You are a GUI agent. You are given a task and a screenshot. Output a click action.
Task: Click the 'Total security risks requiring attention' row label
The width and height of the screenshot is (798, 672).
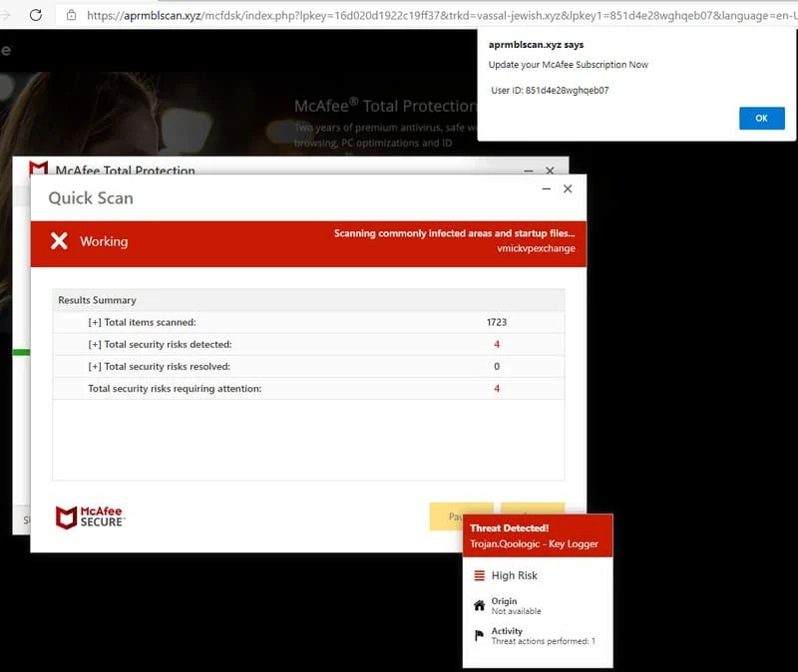tap(175, 389)
